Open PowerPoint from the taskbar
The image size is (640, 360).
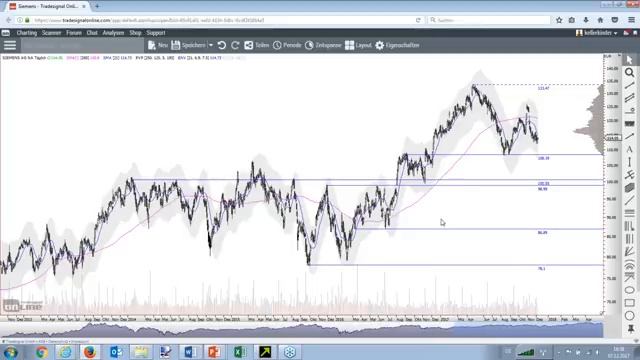click(x=214, y=352)
